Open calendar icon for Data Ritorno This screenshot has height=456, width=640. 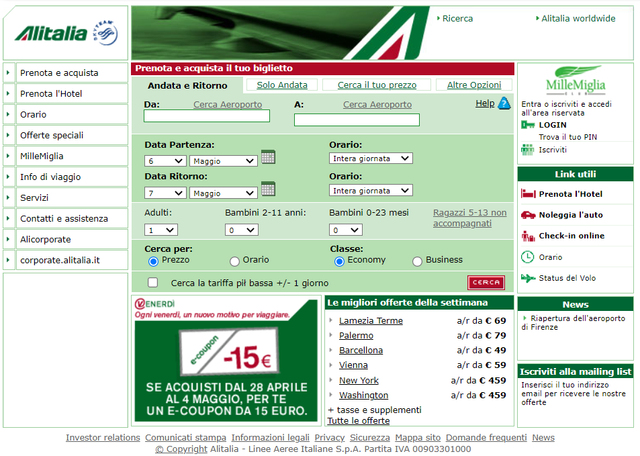pyautogui.click(x=268, y=189)
